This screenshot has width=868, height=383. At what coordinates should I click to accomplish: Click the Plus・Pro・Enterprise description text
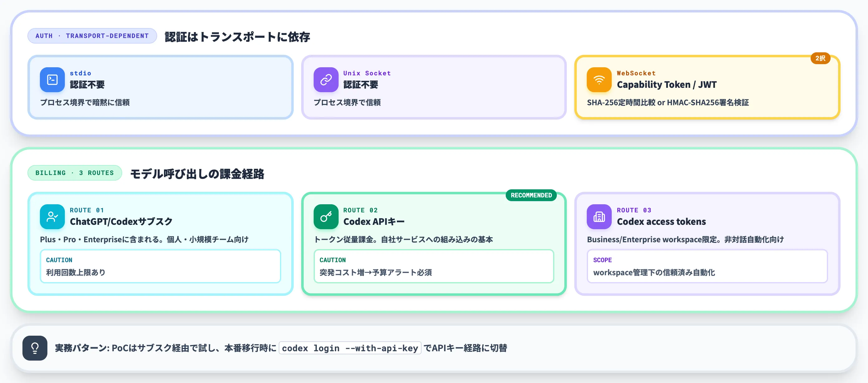coord(144,239)
